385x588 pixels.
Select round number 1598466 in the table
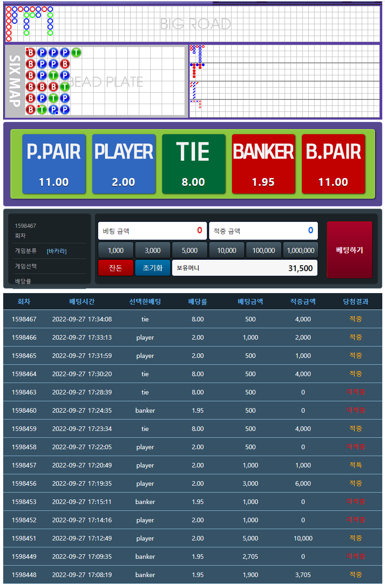pos(24,337)
